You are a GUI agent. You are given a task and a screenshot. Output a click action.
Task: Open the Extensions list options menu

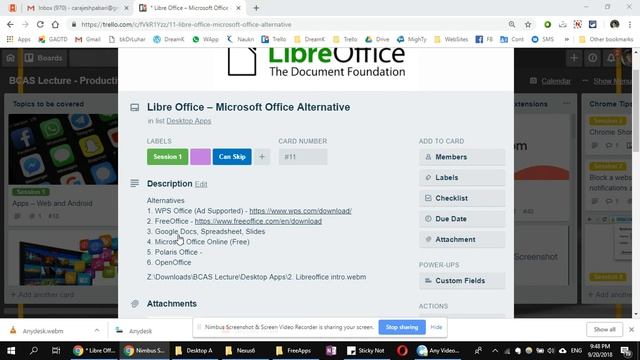(567, 104)
